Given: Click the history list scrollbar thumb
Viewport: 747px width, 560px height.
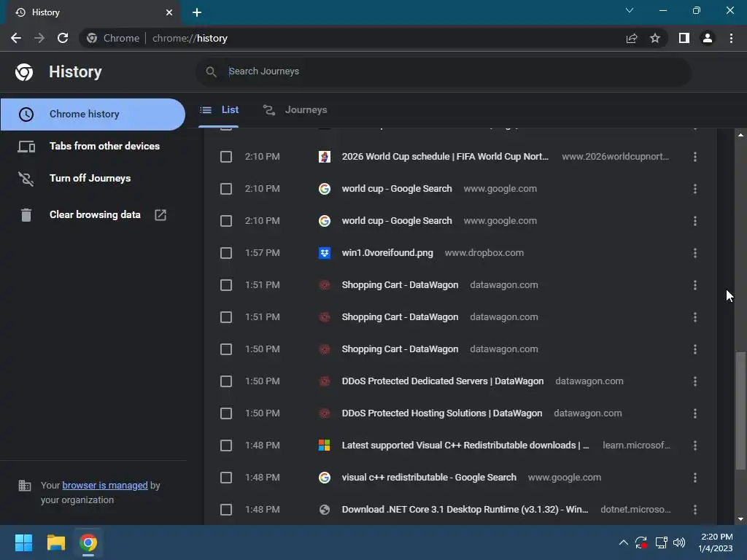Looking at the screenshot, I should [x=740, y=411].
